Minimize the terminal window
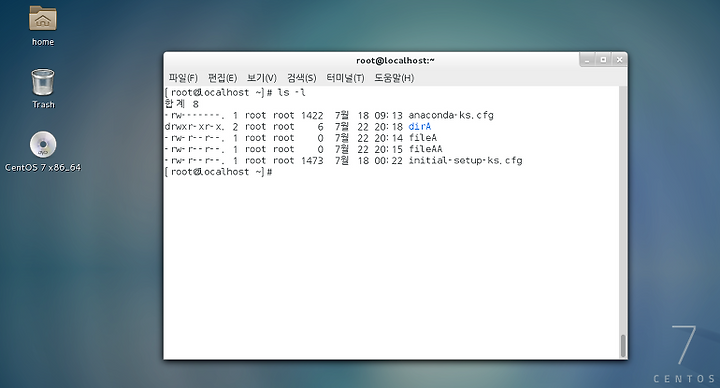 point(587,60)
